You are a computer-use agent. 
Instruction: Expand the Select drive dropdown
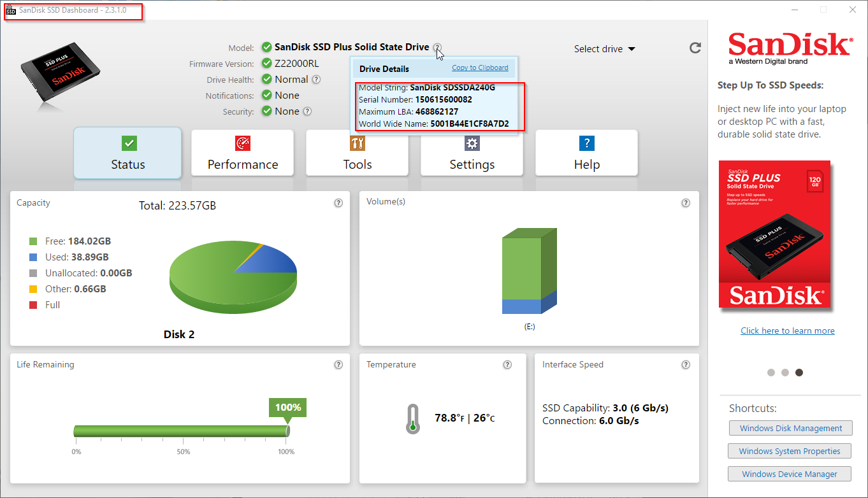point(604,49)
